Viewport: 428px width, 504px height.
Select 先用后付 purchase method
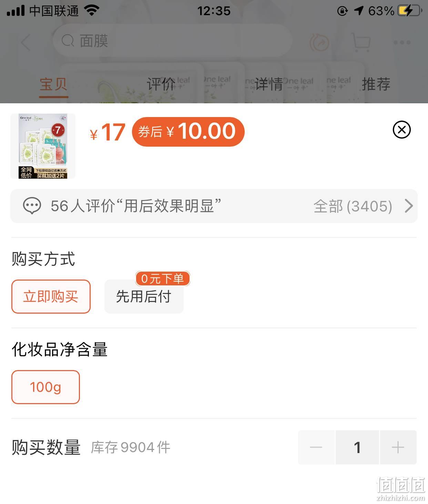pyautogui.click(x=144, y=296)
